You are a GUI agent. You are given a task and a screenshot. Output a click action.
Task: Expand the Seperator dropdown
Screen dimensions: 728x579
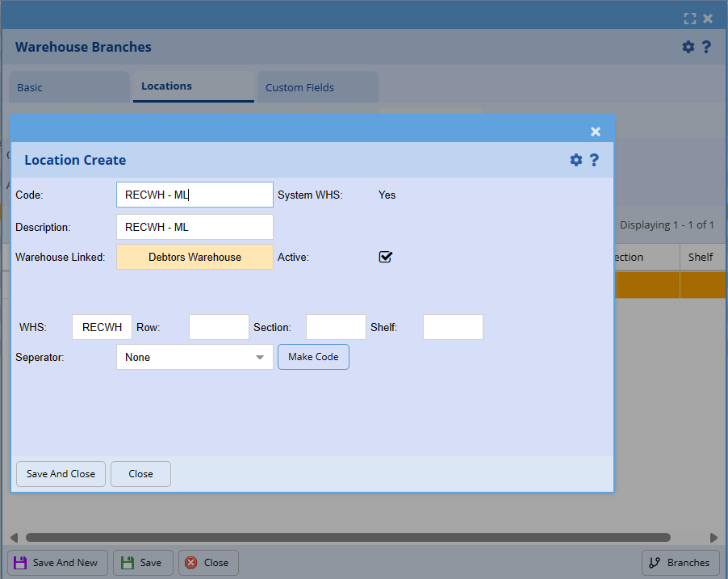pos(259,357)
